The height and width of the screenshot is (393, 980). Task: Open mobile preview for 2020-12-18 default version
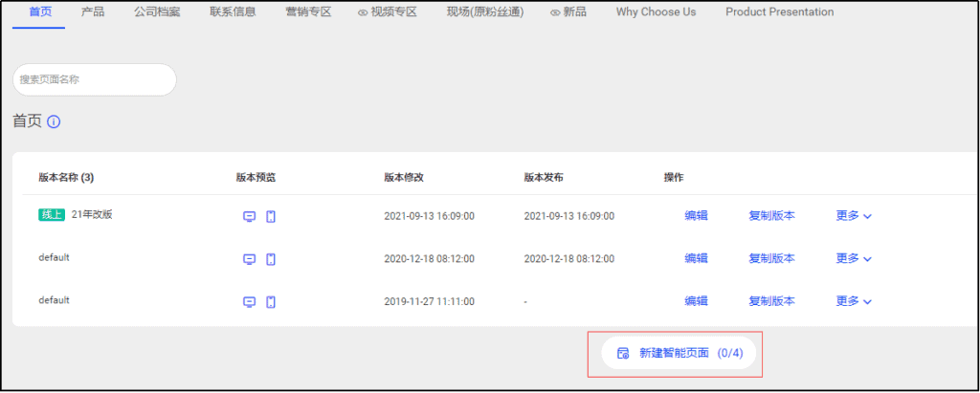coord(271,259)
